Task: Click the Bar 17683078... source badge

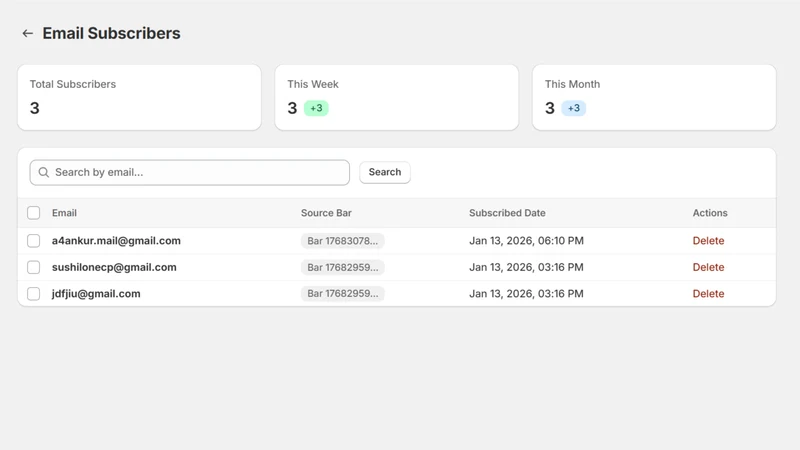Action: point(342,241)
